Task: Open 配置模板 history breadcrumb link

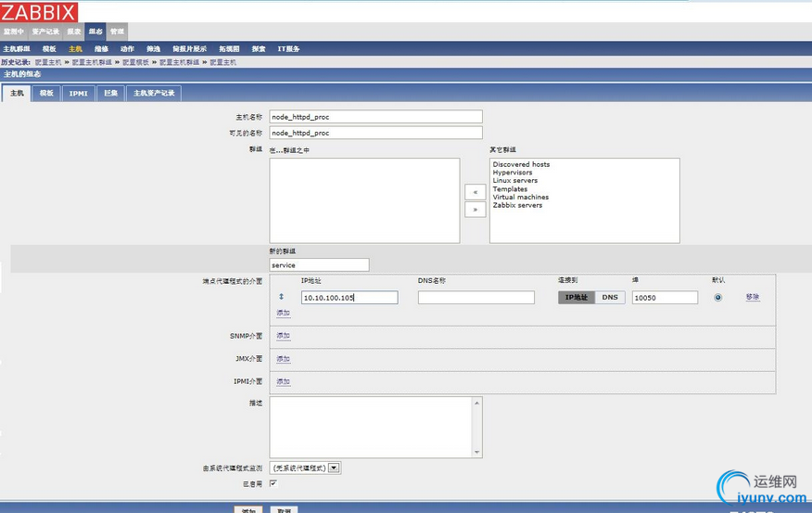Action: tap(135, 62)
